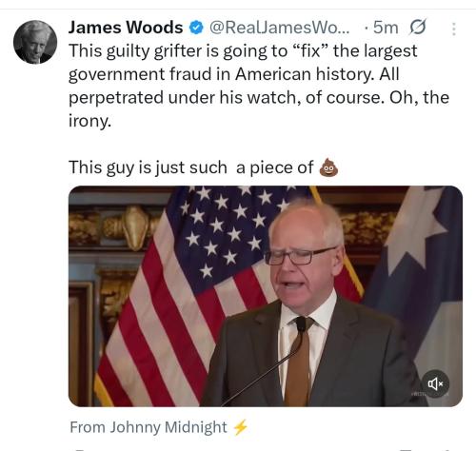Click the lightning bolt emoji after Midnight
Viewport: 476px width, 451px height.
click(240, 427)
